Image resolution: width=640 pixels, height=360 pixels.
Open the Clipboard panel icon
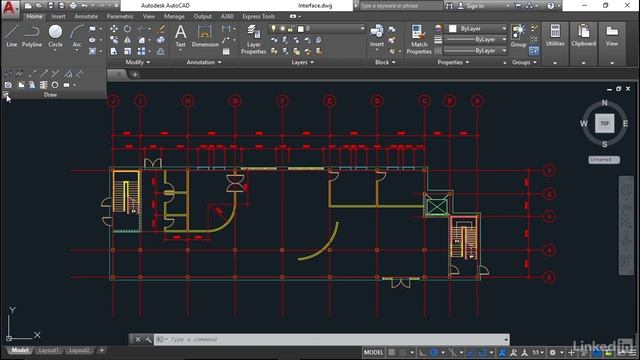pyautogui.click(x=583, y=35)
